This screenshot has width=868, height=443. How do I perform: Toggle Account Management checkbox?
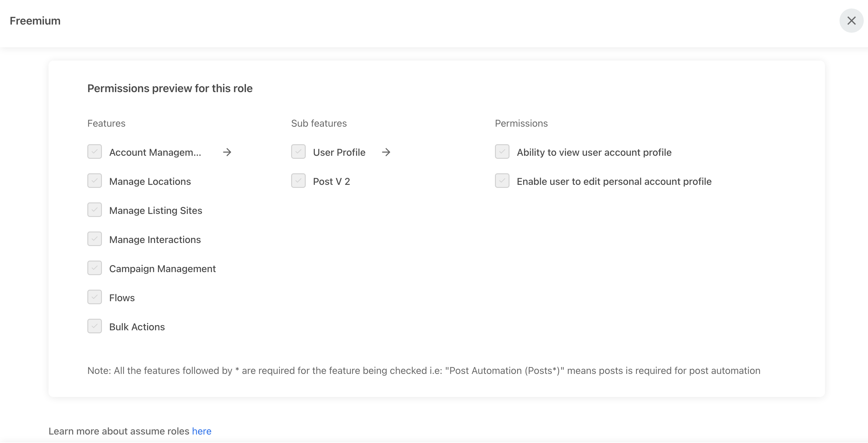click(x=95, y=152)
